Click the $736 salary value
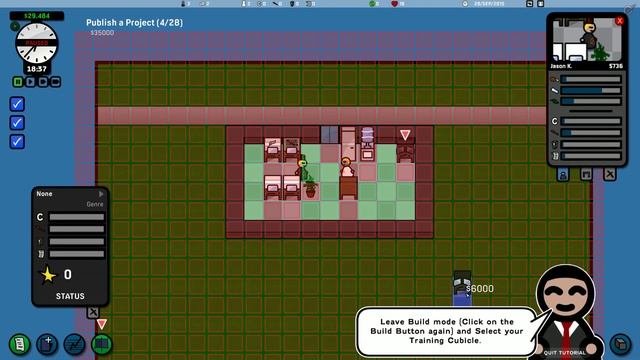The height and width of the screenshot is (360, 640). [616, 66]
